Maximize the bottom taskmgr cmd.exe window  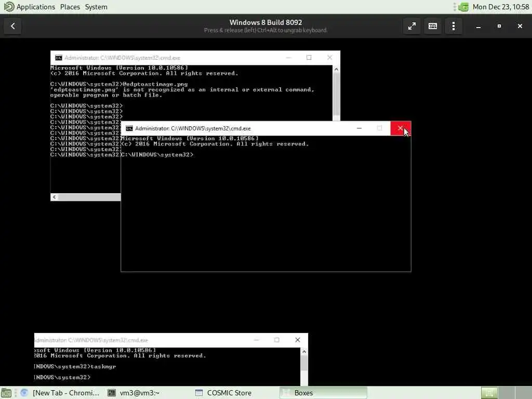click(x=277, y=340)
